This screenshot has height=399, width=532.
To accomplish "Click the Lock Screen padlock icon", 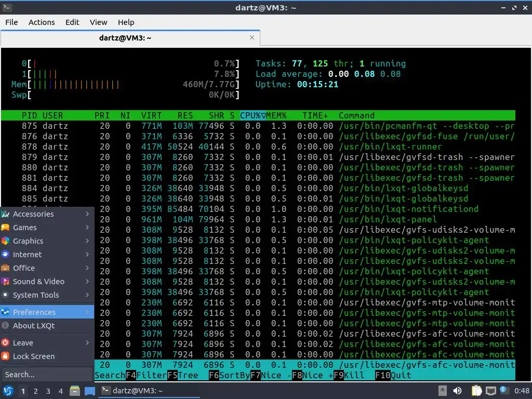I will [x=5, y=356].
